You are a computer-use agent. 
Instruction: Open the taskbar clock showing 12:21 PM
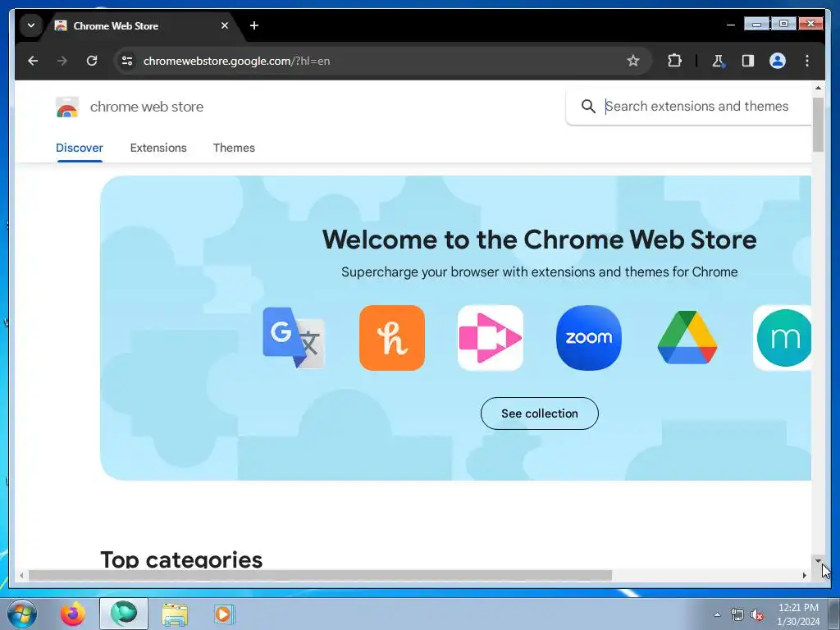click(x=798, y=614)
